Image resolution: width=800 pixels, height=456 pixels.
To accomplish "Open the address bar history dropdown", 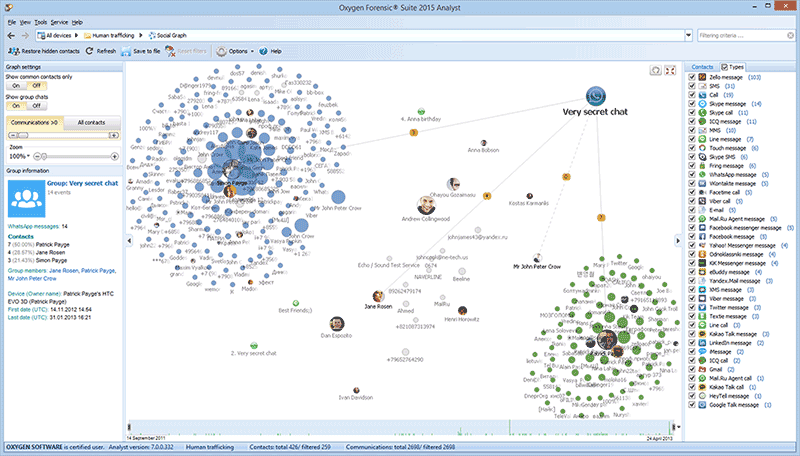I will 688,36.
